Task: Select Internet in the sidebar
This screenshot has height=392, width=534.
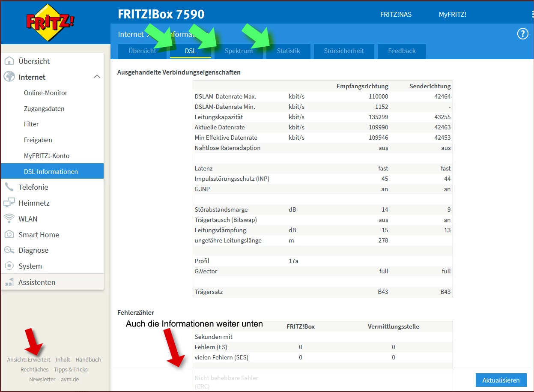Action: pyautogui.click(x=32, y=77)
